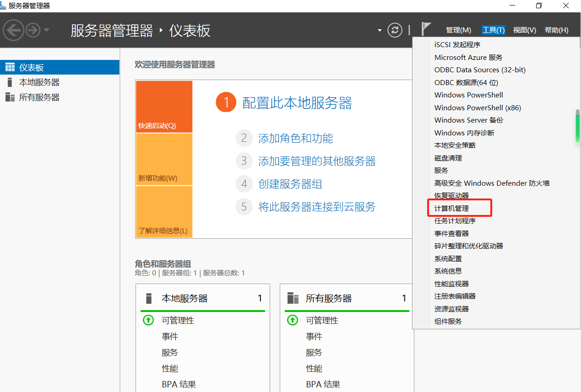
Task: Click the 本地服务器 sidebar icon
Action: coord(10,82)
